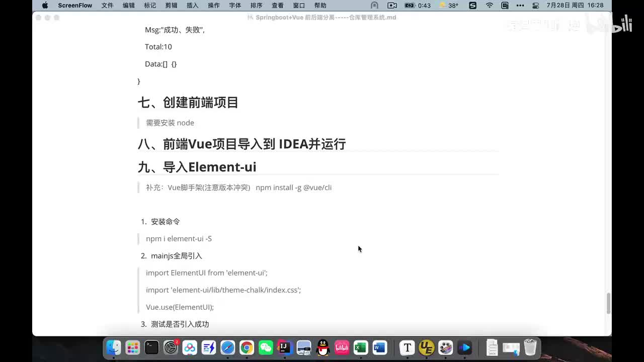
Task: Launch Terminal from the dock
Action: 151,347
